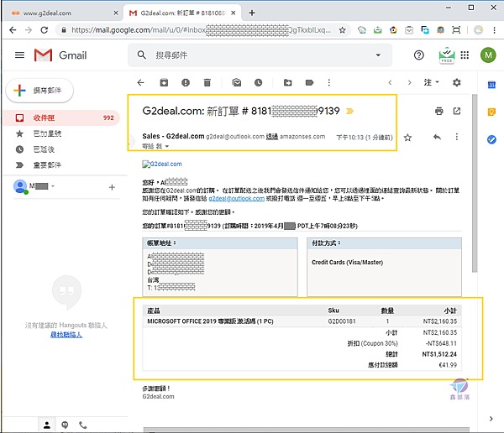This screenshot has width=504, height=433.
Task: Open the Chrome three-dot menu
Action: point(495,30)
